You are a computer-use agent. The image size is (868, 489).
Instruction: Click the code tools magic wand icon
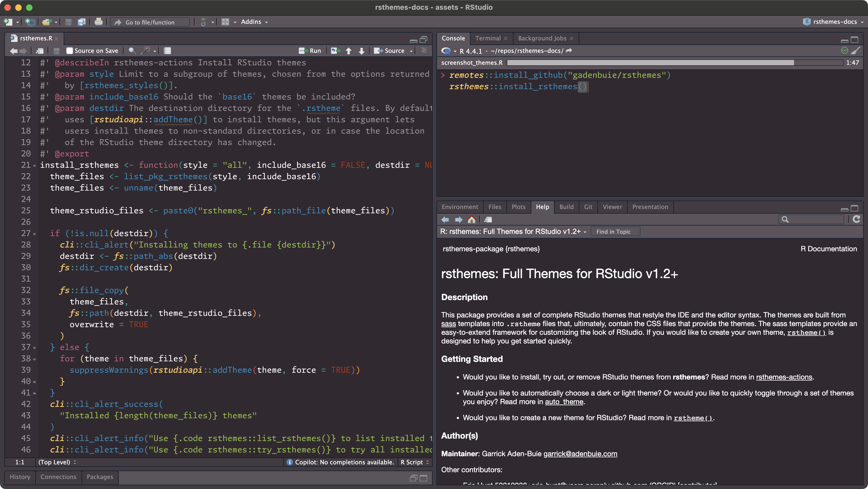pos(146,50)
